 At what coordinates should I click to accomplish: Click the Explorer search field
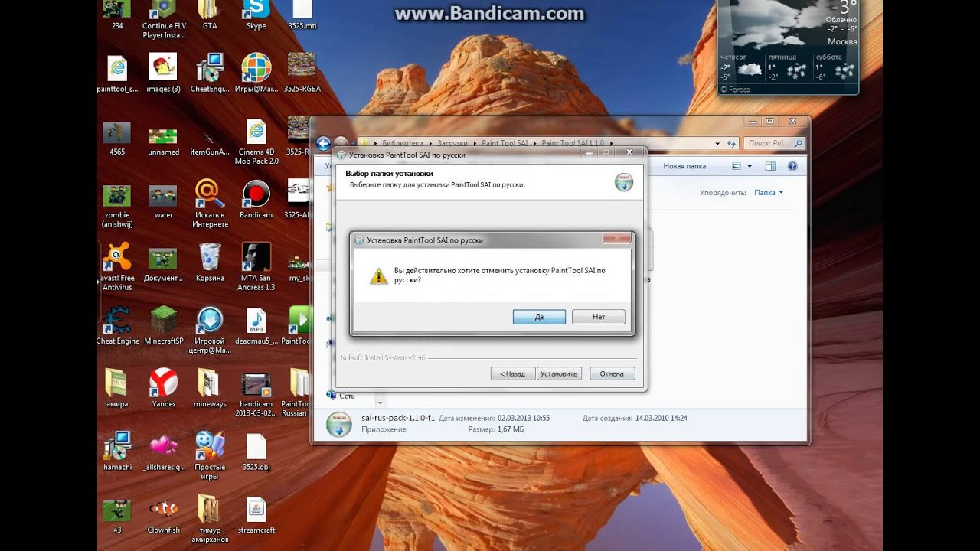tap(774, 143)
